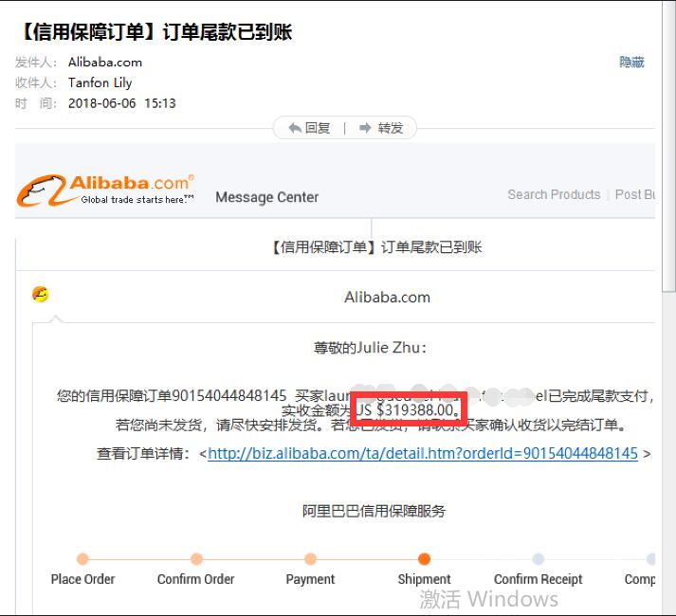Click the Confirm Order step label
The width and height of the screenshot is (676, 616).
tap(195, 579)
